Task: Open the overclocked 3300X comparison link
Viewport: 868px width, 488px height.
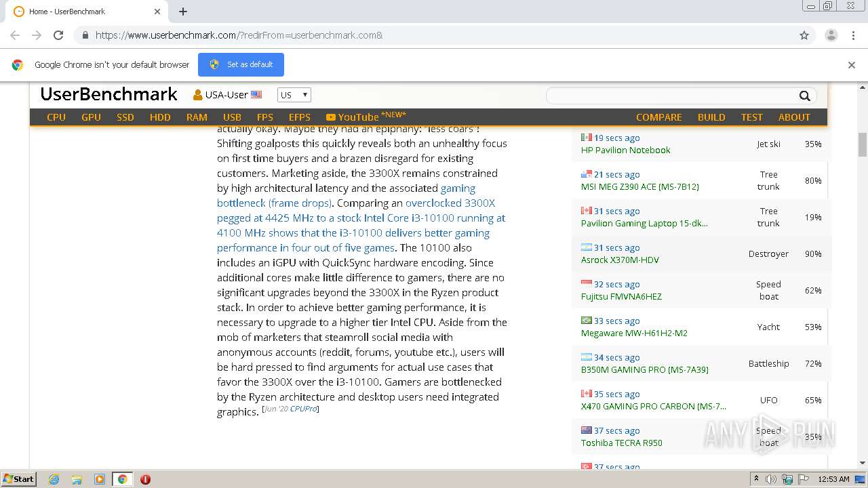Action: pyautogui.click(x=361, y=225)
